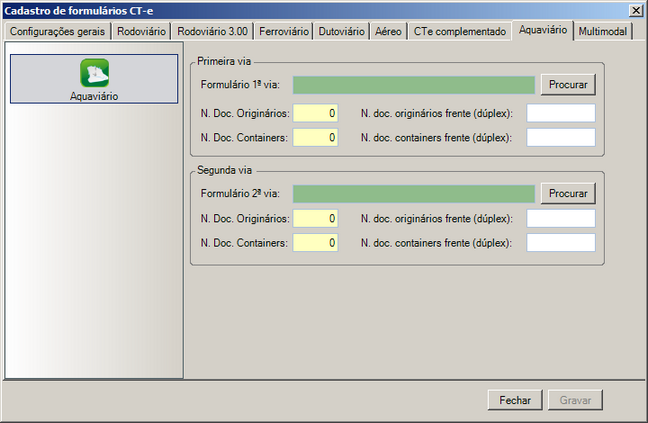Screen dimensions: 648x423
Task: Click originários frente (dúplex) field in Primeira via
Action: [x=561, y=113]
